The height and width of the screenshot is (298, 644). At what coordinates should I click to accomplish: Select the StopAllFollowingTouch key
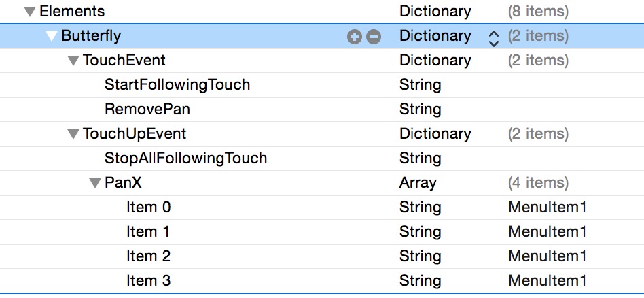(185, 159)
